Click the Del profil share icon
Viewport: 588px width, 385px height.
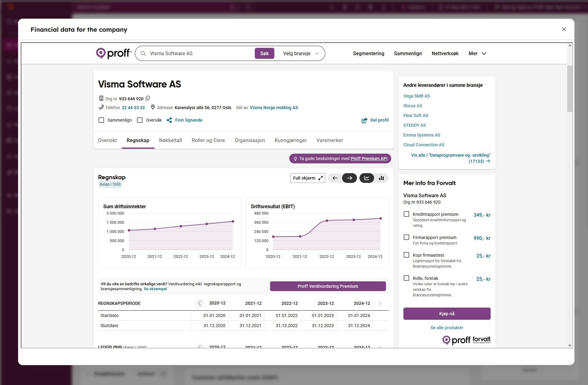364,120
